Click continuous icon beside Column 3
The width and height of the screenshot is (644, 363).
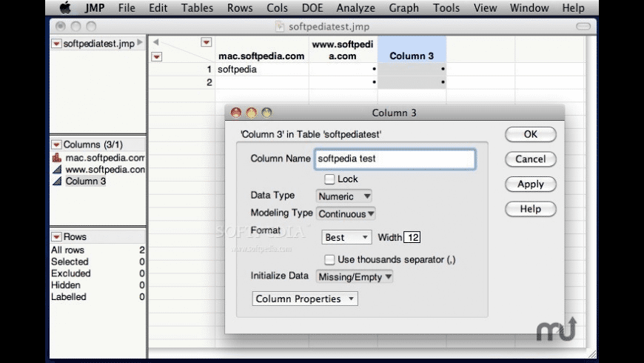57,181
